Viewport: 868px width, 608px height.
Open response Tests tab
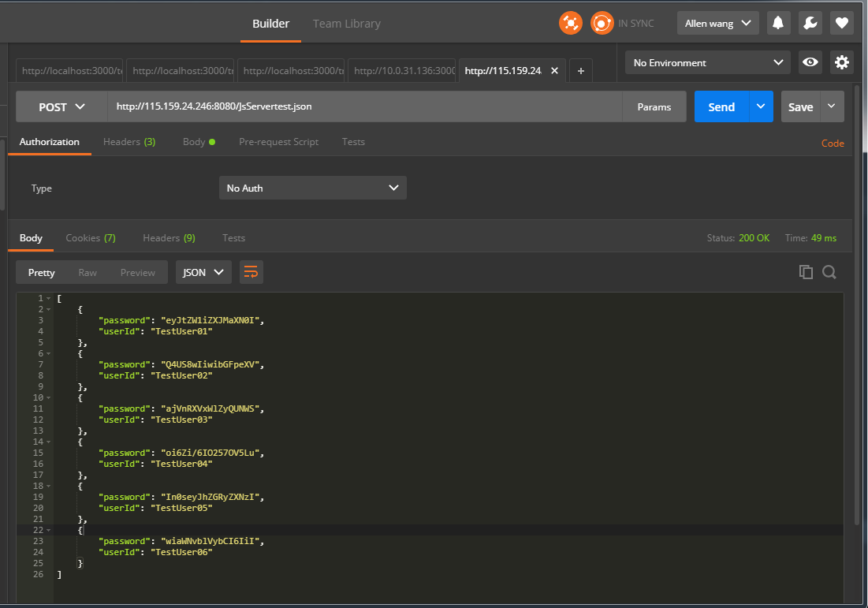click(233, 238)
